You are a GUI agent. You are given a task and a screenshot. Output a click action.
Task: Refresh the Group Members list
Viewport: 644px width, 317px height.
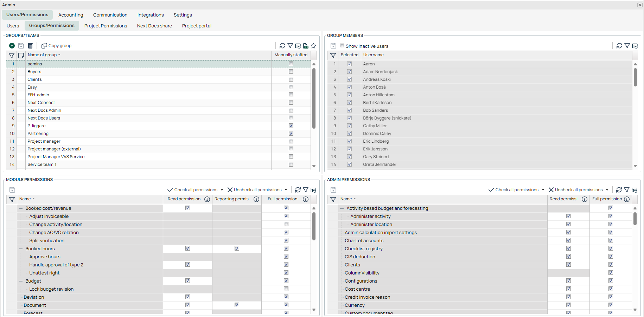619,46
